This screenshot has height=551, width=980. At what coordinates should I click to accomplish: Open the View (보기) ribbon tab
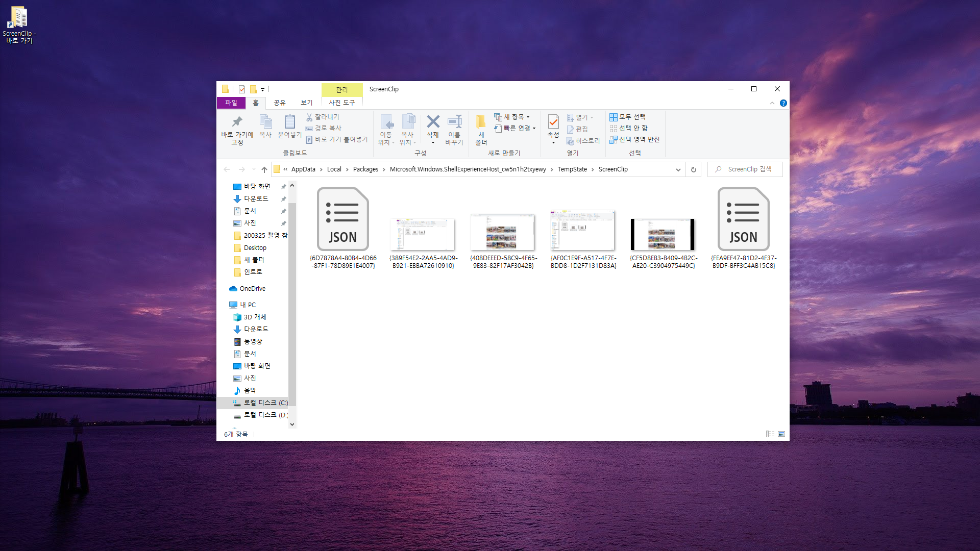click(306, 103)
